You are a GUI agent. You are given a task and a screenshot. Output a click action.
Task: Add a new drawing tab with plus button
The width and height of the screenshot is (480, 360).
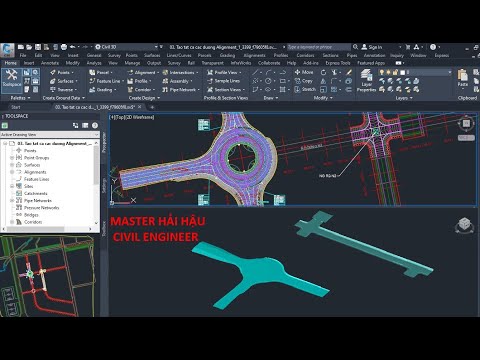coord(152,107)
